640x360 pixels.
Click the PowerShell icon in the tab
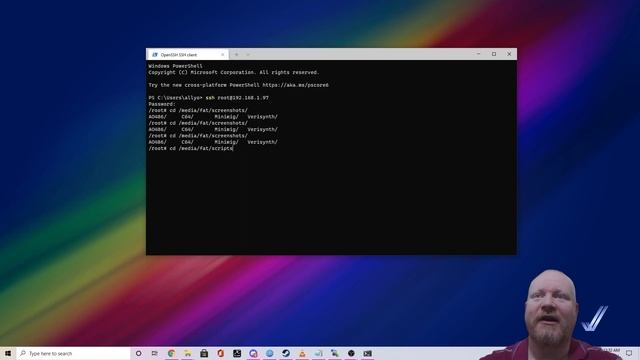[x=155, y=54]
